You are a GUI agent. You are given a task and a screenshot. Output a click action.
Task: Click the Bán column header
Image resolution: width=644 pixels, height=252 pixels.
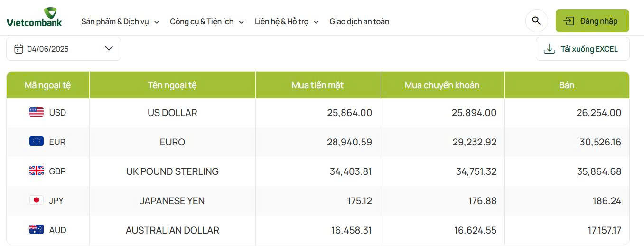click(567, 85)
